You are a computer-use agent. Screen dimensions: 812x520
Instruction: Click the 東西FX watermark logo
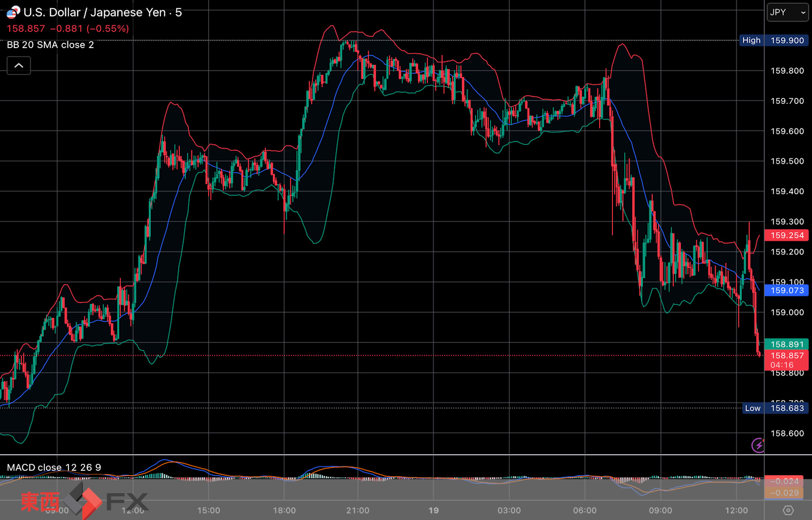click(x=85, y=501)
